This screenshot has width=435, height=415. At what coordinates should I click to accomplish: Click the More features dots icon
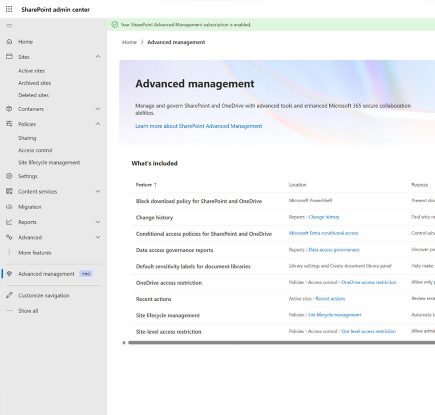(x=9, y=252)
